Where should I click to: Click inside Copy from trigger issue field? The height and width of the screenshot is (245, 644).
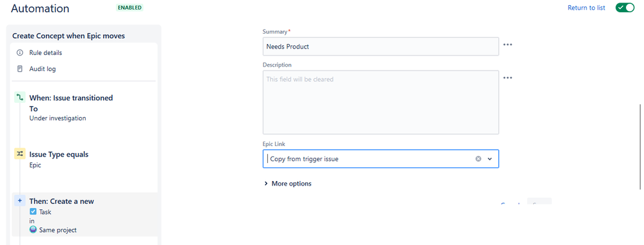(370, 159)
